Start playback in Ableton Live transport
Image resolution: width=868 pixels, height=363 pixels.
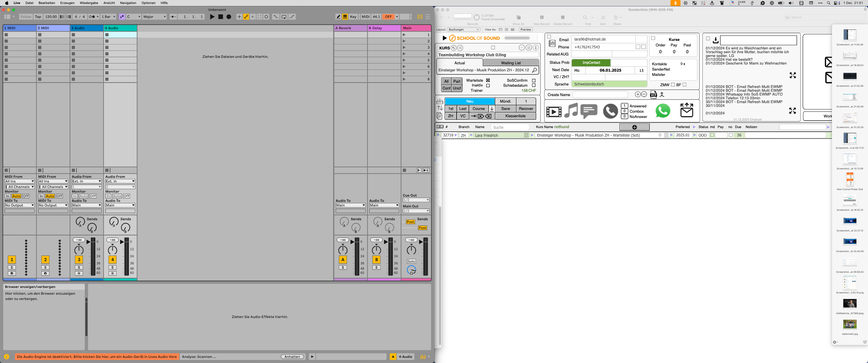[x=212, y=17]
